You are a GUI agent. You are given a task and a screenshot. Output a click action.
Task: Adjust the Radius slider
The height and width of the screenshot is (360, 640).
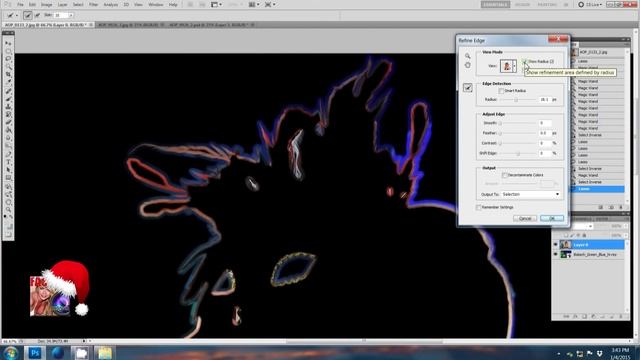516,100
